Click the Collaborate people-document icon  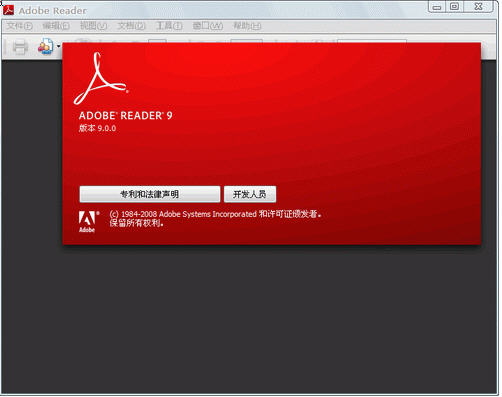pyautogui.click(x=45, y=46)
